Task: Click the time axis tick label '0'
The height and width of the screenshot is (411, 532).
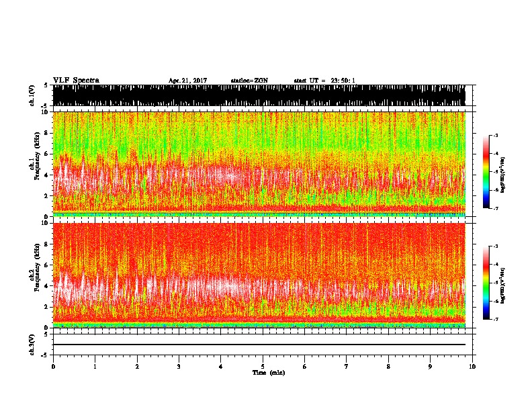Action: click(x=53, y=367)
